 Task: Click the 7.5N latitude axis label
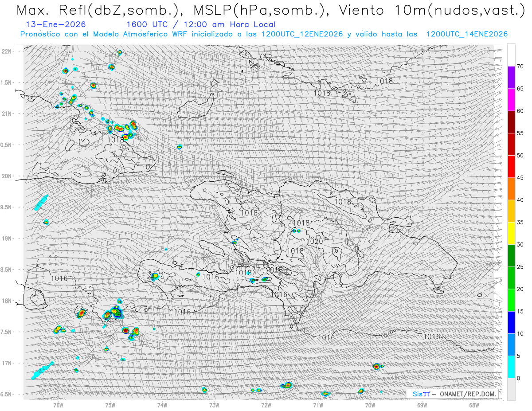[x=7, y=332]
